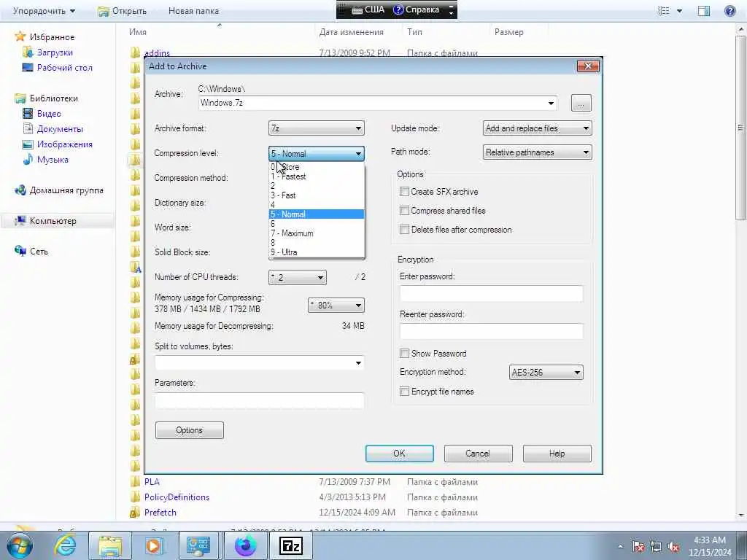Choose '7 - Maximum' compression level
Image resolution: width=747 pixels, height=560 pixels.
[317, 233]
